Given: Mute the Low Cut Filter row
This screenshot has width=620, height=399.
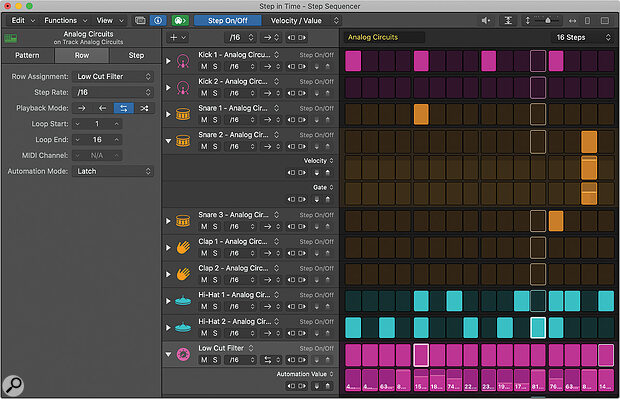Looking at the screenshot, I should pos(204,360).
